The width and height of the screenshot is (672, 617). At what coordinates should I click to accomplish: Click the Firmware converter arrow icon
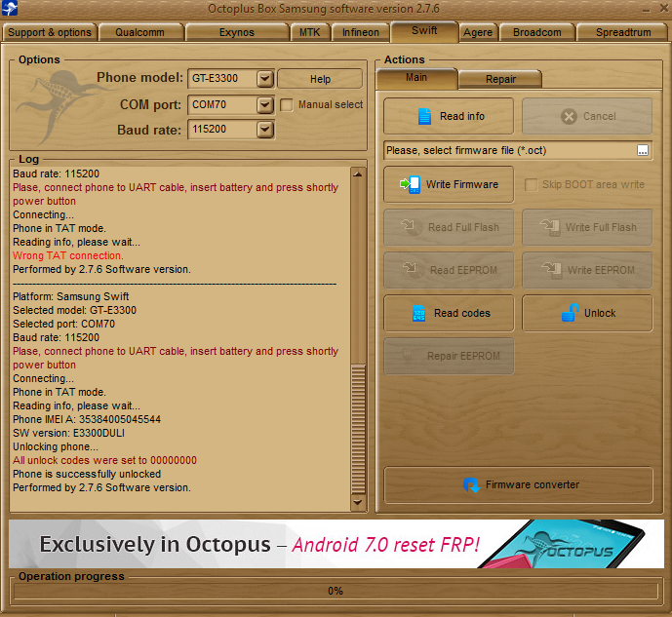471,485
